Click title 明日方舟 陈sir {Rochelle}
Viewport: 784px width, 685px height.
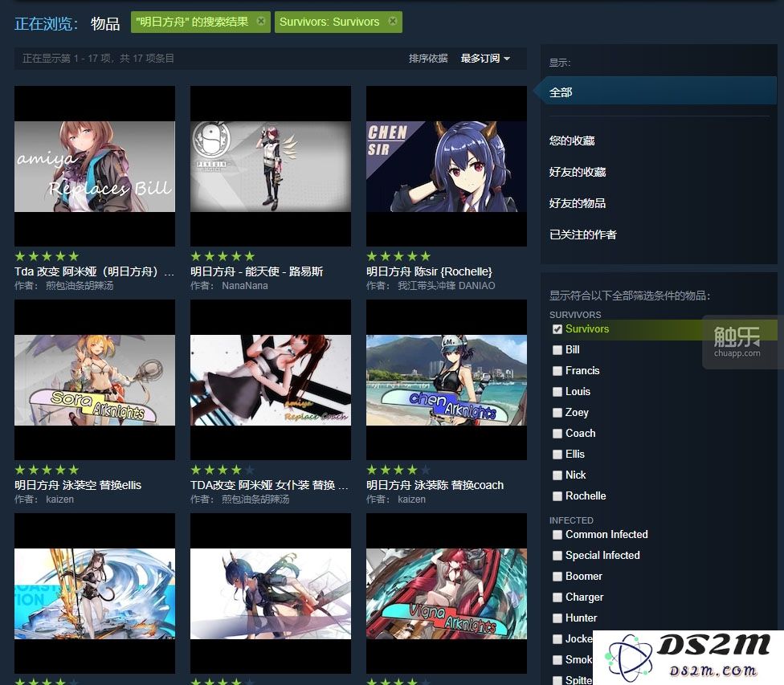[x=429, y=271]
